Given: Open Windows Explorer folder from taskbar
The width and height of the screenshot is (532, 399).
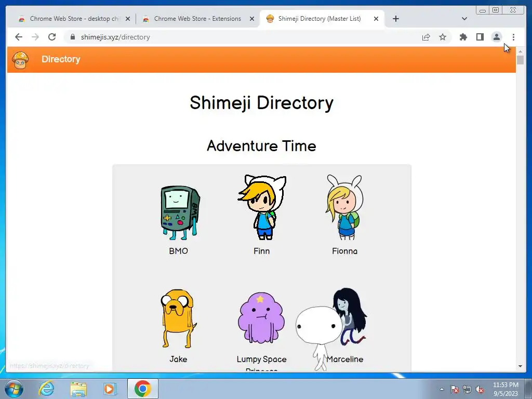Looking at the screenshot, I should [78, 389].
